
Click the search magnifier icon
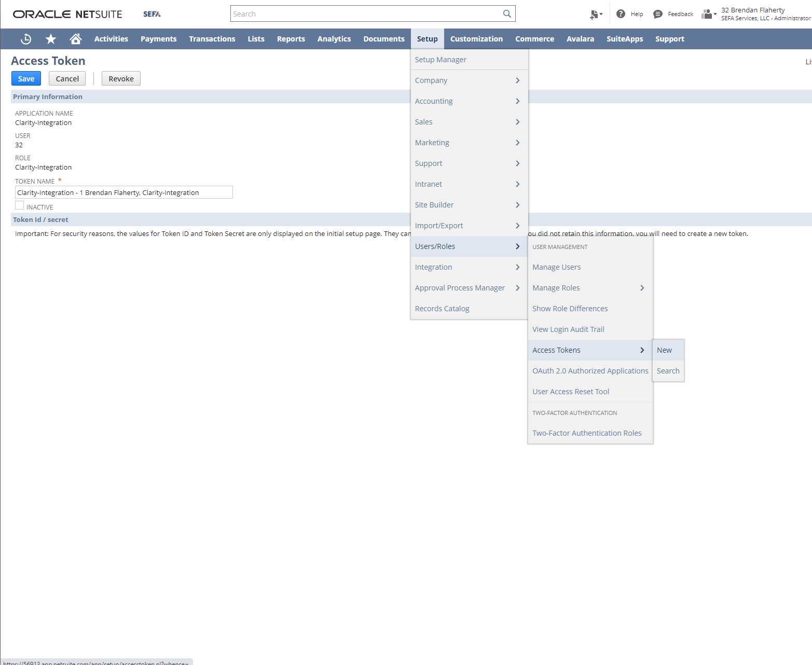(x=507, y=14)
